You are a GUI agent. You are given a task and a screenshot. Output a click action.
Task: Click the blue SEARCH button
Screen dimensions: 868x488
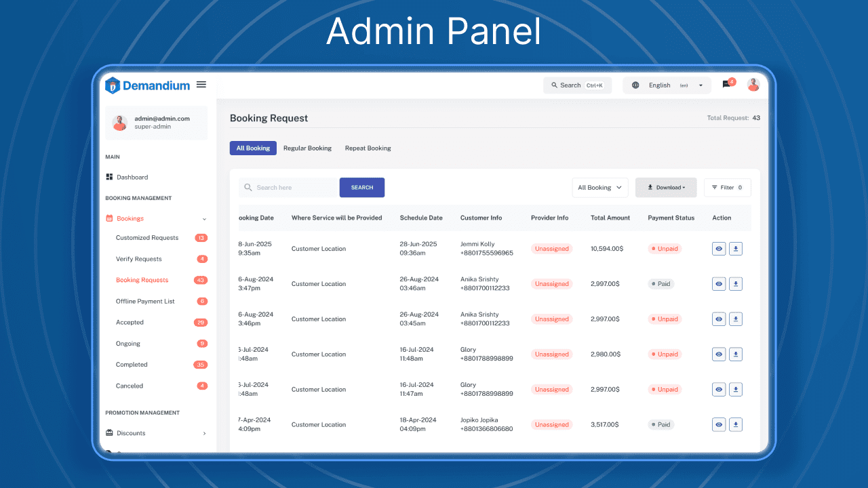(x=361, y=187)
